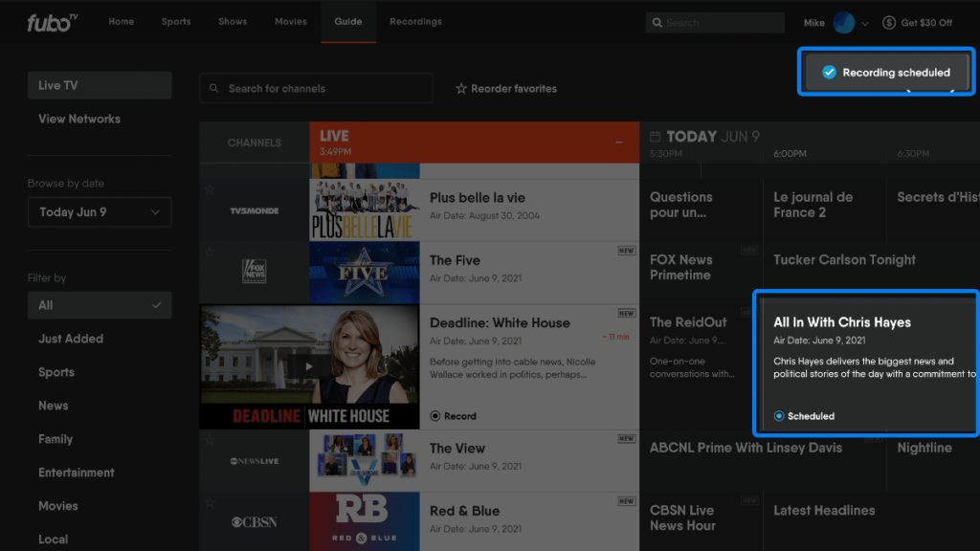Viewport: 980px width, 551px height.
Task: Collapse the LIVE column with the dash control
Action: 619,143
